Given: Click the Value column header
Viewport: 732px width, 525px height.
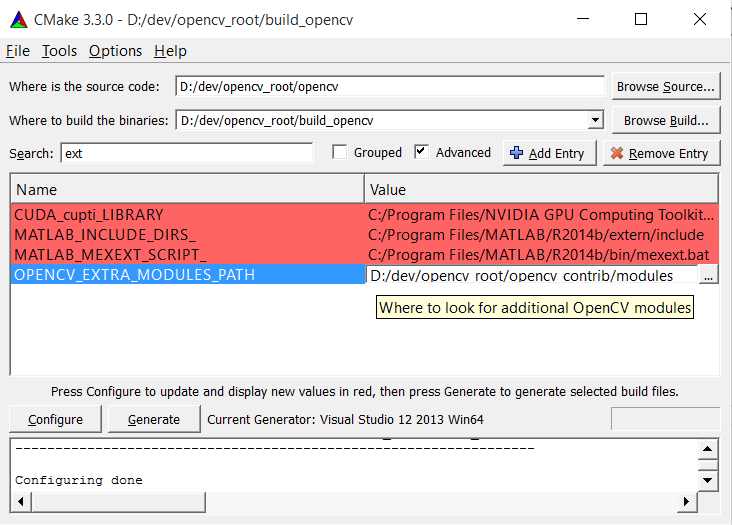Looking at the screenshot, I should pos(541,189).
